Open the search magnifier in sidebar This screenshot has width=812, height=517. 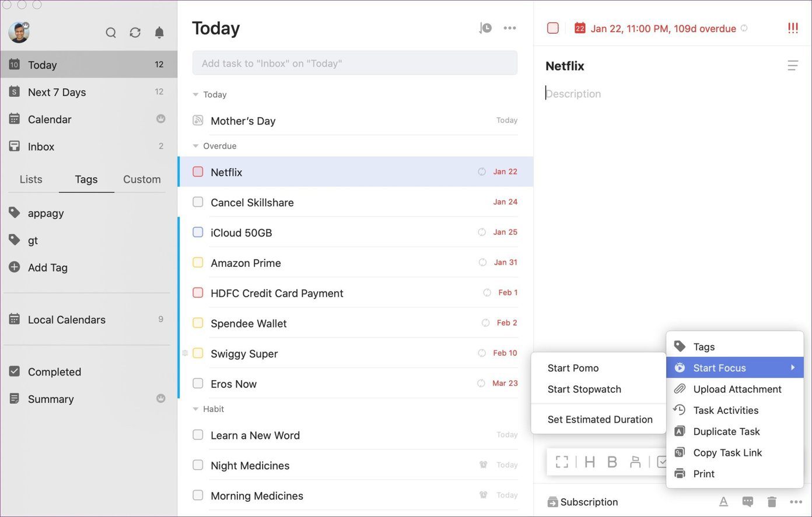[x=111, y=33]
